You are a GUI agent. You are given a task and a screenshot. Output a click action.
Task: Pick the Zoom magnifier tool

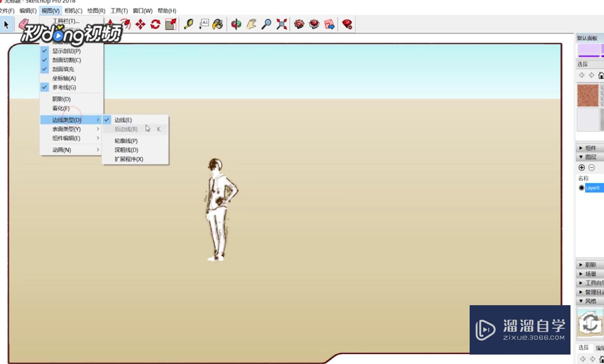266,24
